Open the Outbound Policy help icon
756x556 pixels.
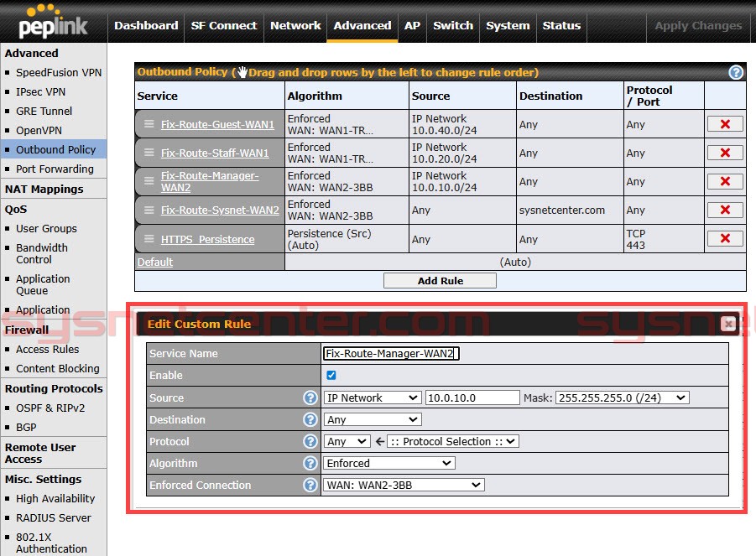coord(736,72)
